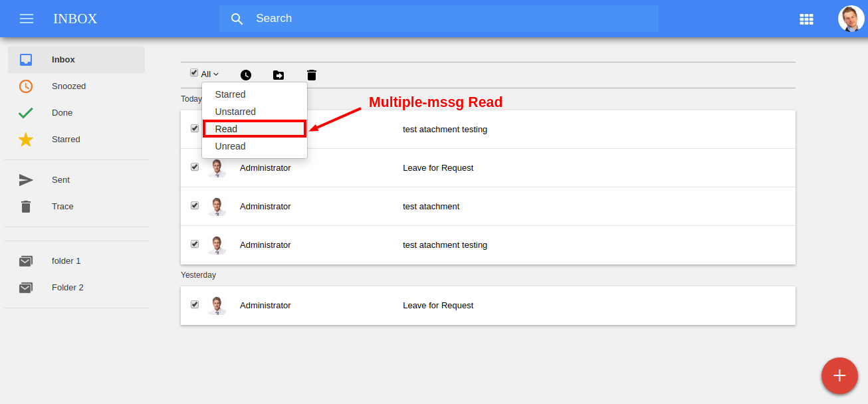
Task: Collapse the All selection dropdown chevron
Action: point(216,74)
